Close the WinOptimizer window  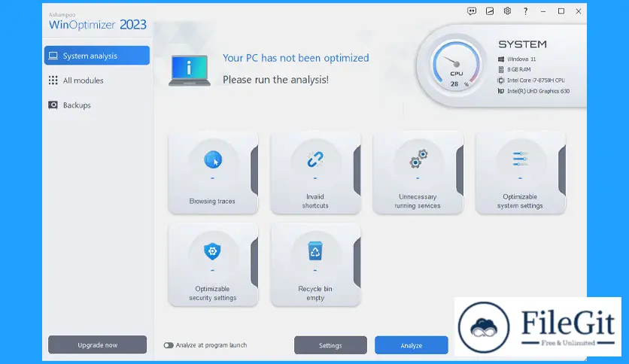click(x=579, y=11)
